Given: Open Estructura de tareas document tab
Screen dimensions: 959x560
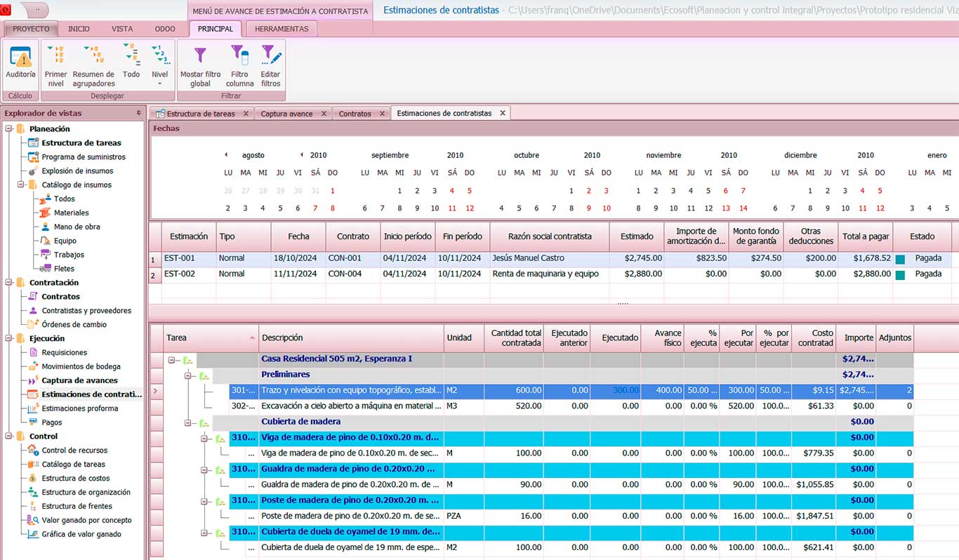Looking at the screenshot, I should (200, 114).
